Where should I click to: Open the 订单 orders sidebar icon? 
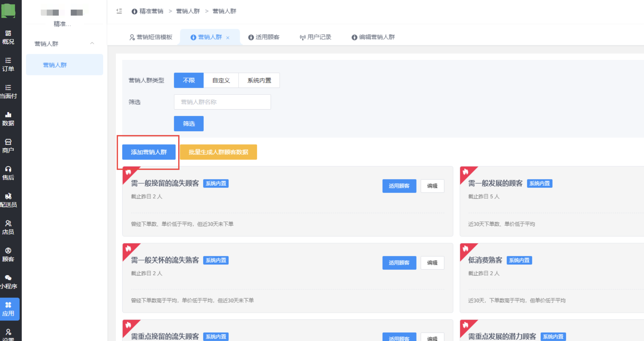[8, 65]
